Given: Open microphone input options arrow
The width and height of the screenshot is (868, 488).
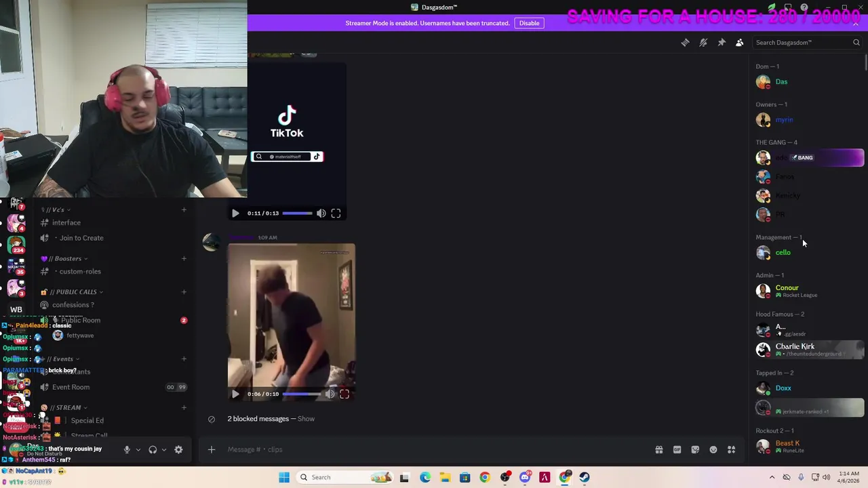Looking at the screenshot, I should [138, 449].
